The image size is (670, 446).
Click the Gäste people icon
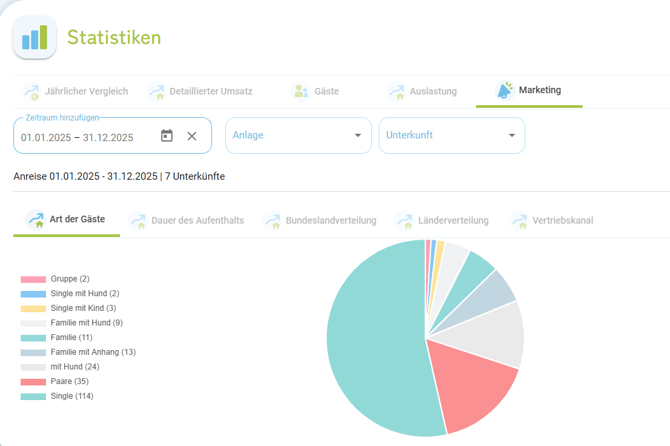click(x=301, y=91)
